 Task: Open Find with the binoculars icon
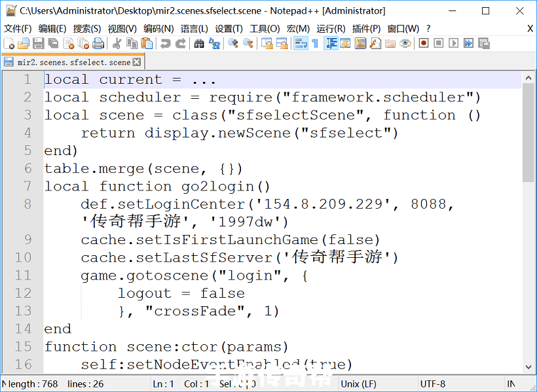(x=199, y=44)
